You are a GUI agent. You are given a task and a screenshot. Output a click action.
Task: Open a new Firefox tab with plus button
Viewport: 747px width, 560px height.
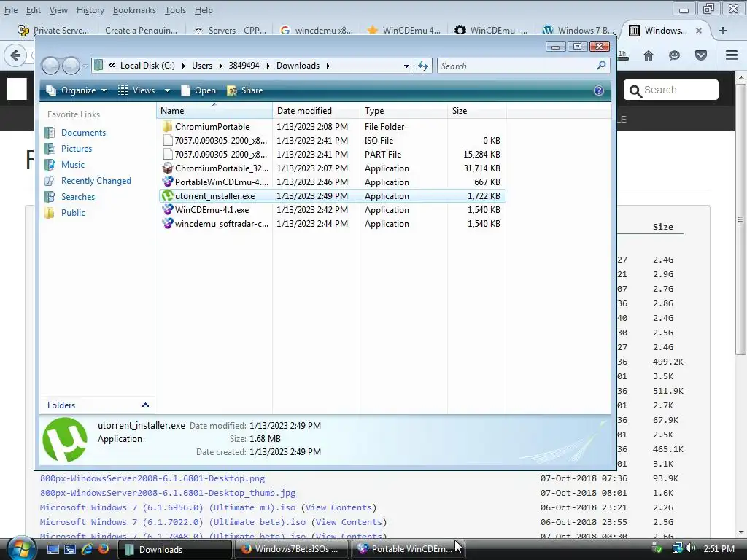click(723, 31)
